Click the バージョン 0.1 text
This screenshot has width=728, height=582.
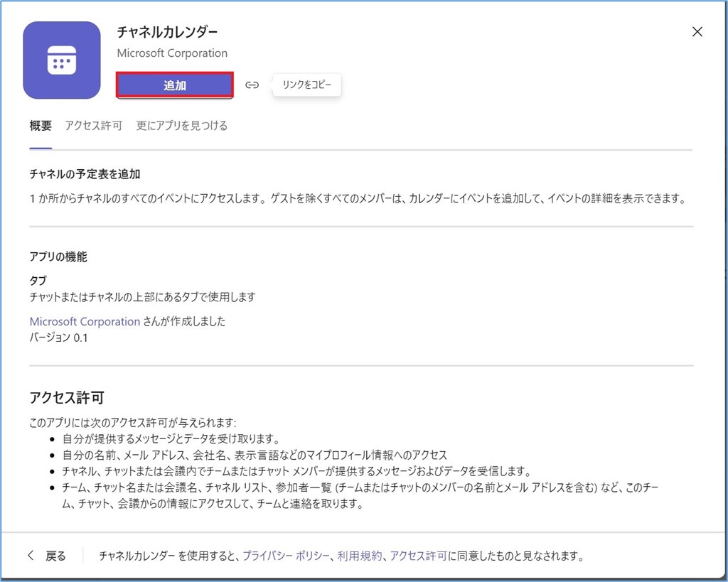click(x=59, y=338)
